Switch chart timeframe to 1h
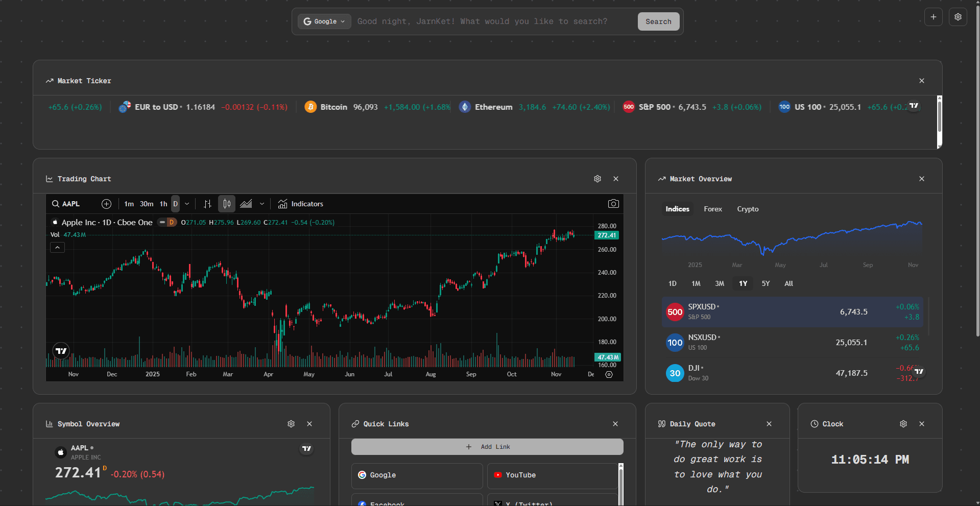980x506 pixels. pos(163,204)
